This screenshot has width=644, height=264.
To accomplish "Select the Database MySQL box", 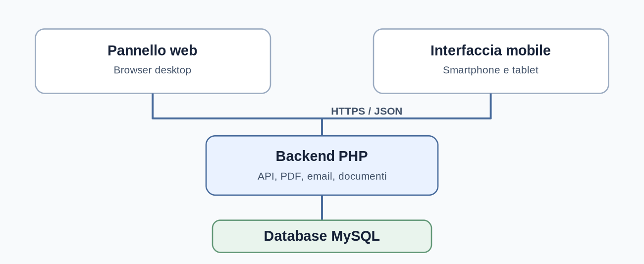I will (322, 236).
